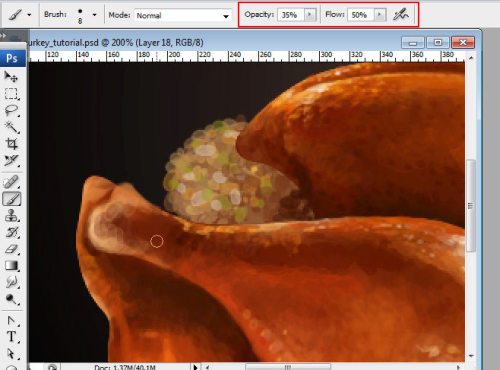Click the Flow value field

tap(360, 15)
